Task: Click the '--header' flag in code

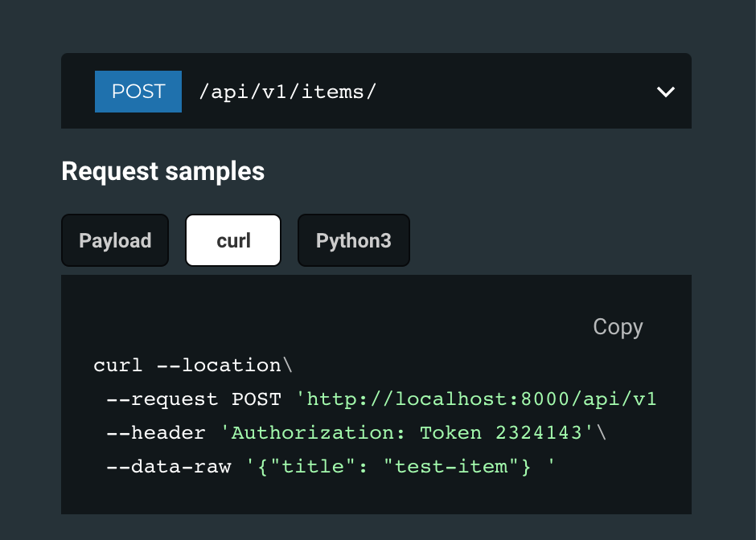Action: click(156, 432)
